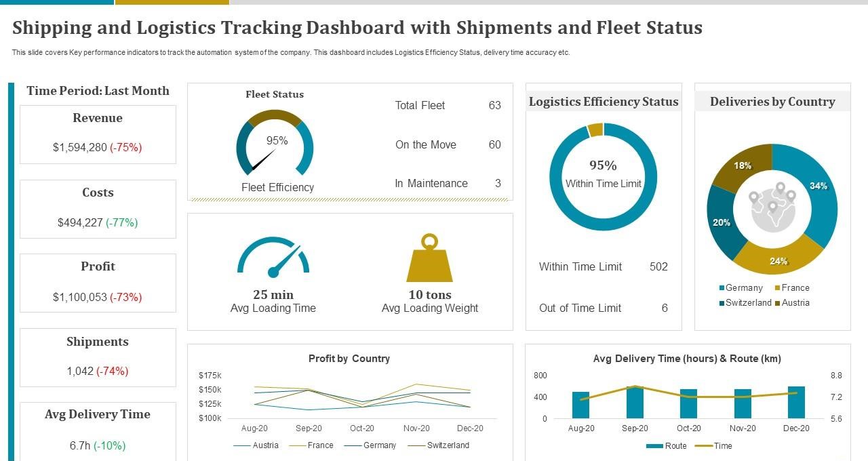Image resolution: width=868 pixels, height=461 pixels.
Task: Click the fleet efficiency gauge icon
Action: [275, 143]
